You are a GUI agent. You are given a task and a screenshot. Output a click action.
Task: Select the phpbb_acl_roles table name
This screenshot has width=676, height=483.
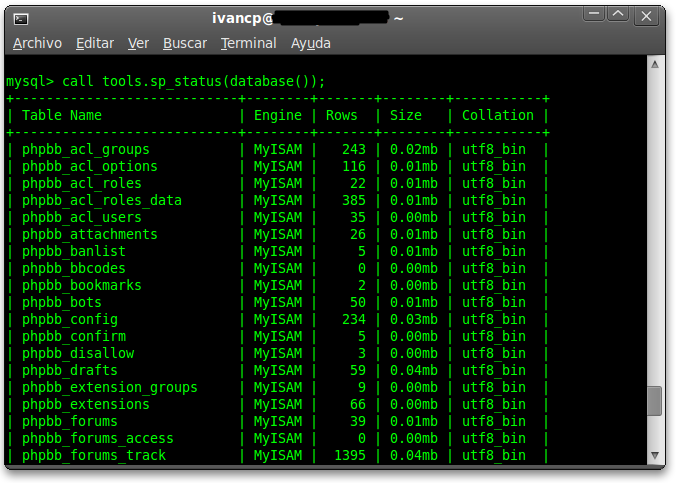pyautogui.click(x=82, y=184)
